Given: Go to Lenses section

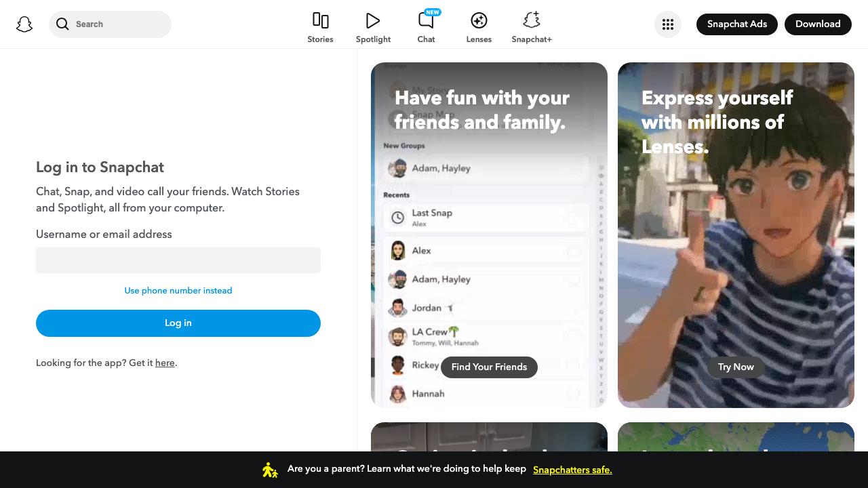Looking at the screenshot, I should [x=479, y=28].
